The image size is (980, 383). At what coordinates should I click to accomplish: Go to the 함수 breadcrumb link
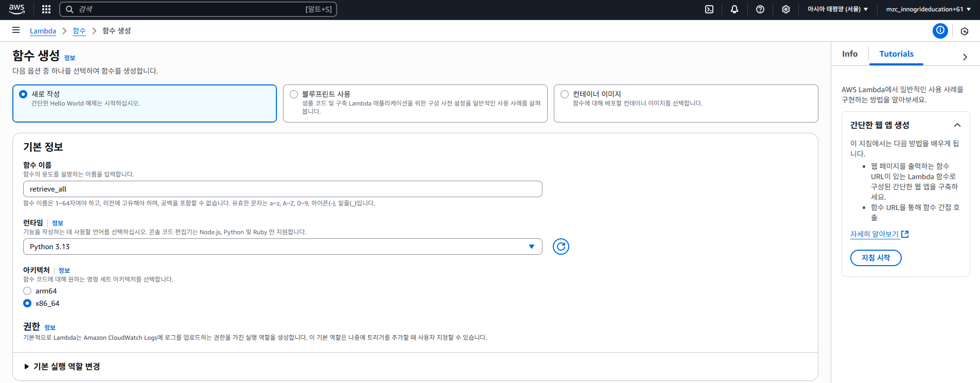click(x=79, y=31)
